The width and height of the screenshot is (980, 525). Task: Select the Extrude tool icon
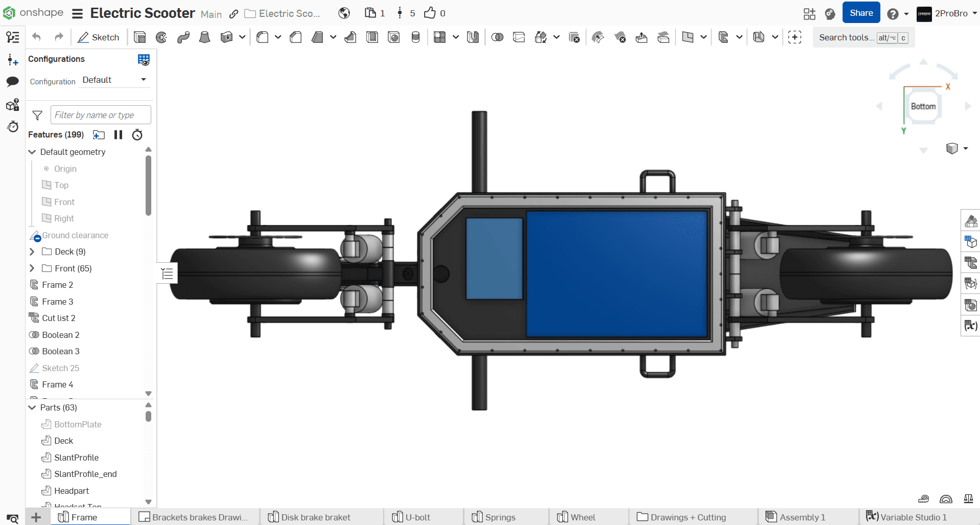point(139,37)
